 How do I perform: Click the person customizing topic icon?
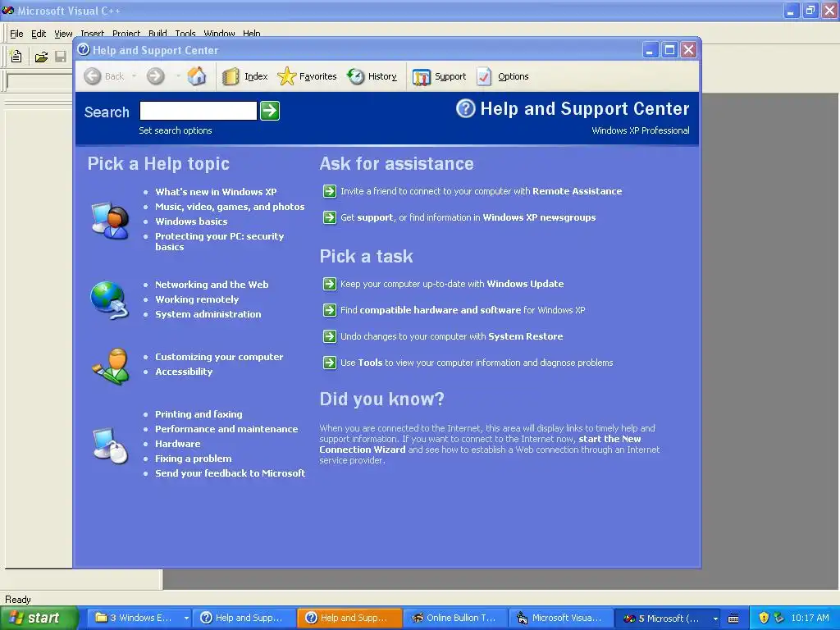point(112,367)
